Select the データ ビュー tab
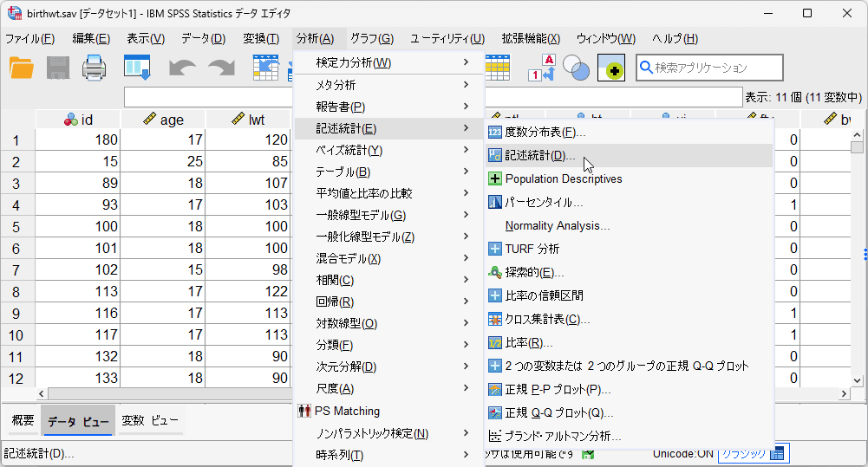The height and width of the screenshot is (467, 868). pos(78,422)
